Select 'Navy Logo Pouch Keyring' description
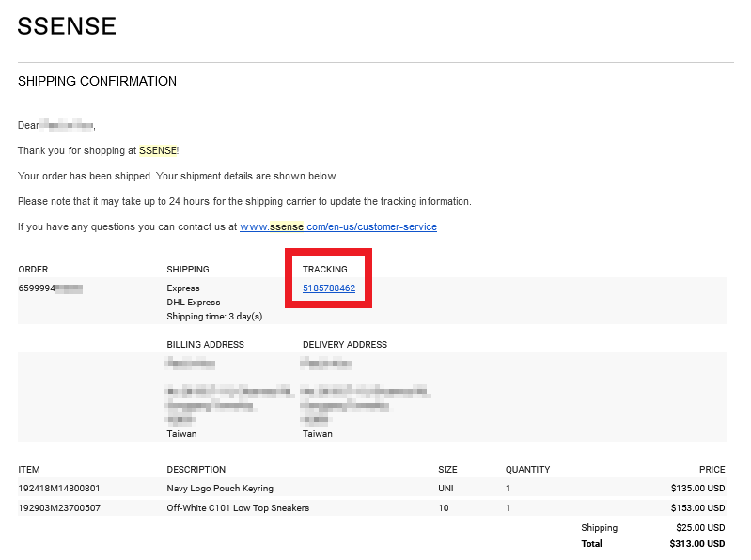Screen dimensions: 751x560 220,489
